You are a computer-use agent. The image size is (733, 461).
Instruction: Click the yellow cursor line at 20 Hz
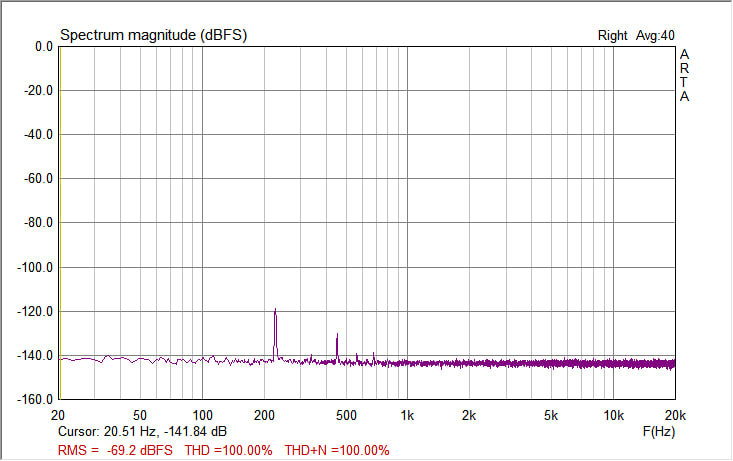pos(60,223)
